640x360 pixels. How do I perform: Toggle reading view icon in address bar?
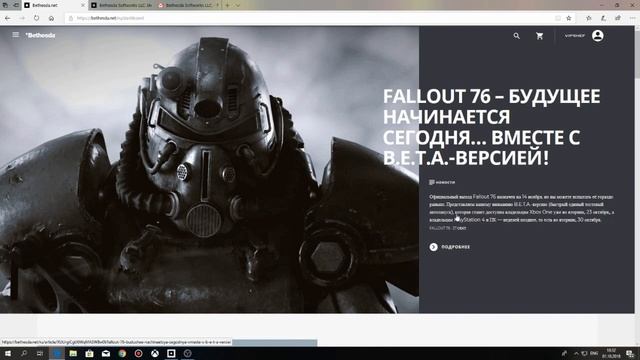(558, 18)
